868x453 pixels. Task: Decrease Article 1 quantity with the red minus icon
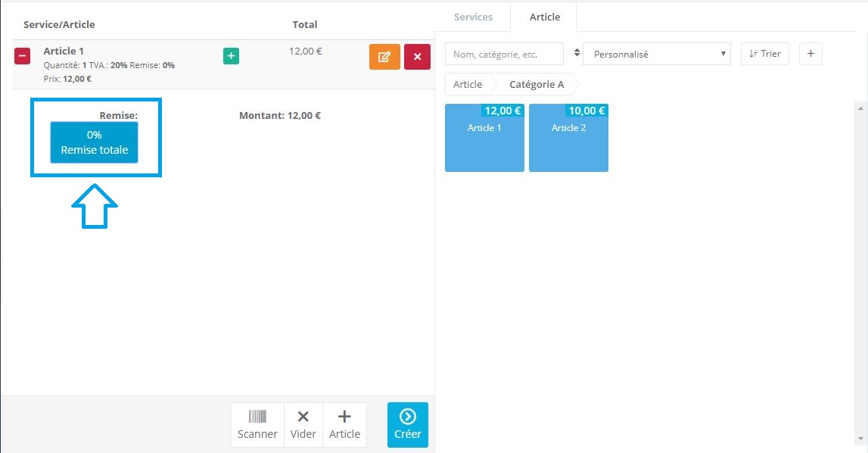click(22, 56)
